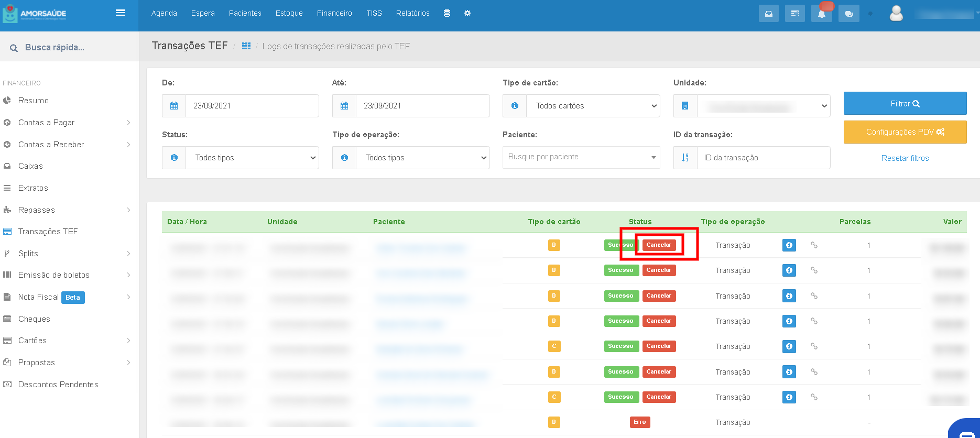The height and width of the screenshot is (438, 980).
Task: Open link icon of third transaction row
Action: coord(814,295)
